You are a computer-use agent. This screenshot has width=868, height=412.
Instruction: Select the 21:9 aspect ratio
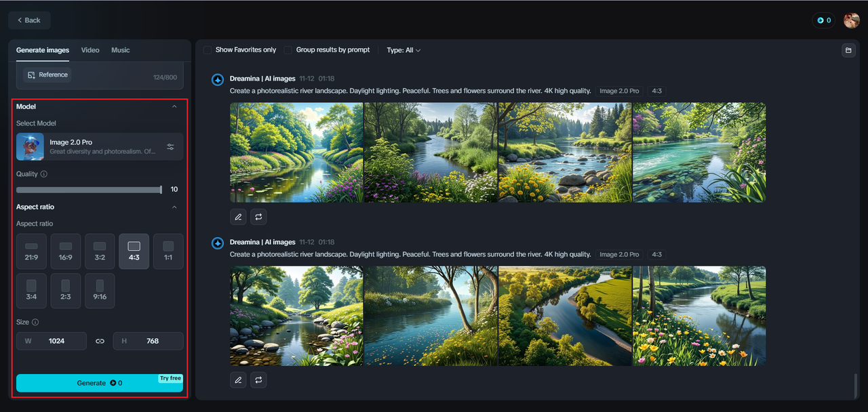pos(31,251)
